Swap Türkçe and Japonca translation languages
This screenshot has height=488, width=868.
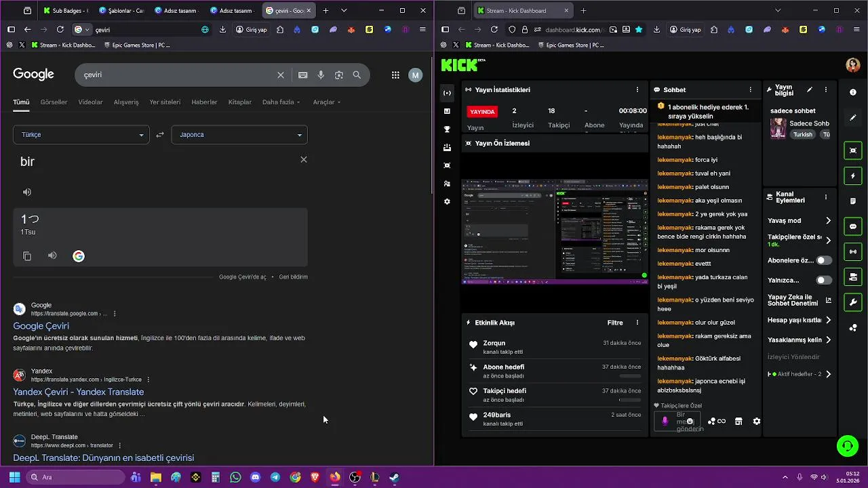160,135
